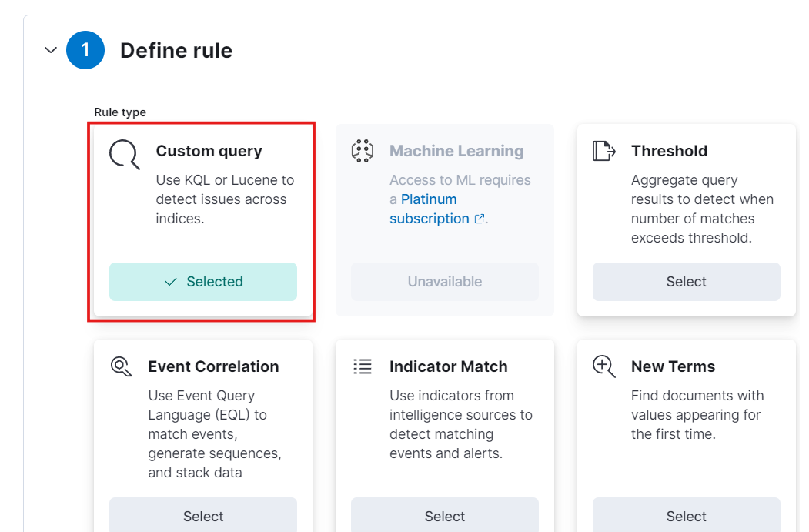The image size is (809, 532).
Task: Click the Custom query card title
Action: 209,151
